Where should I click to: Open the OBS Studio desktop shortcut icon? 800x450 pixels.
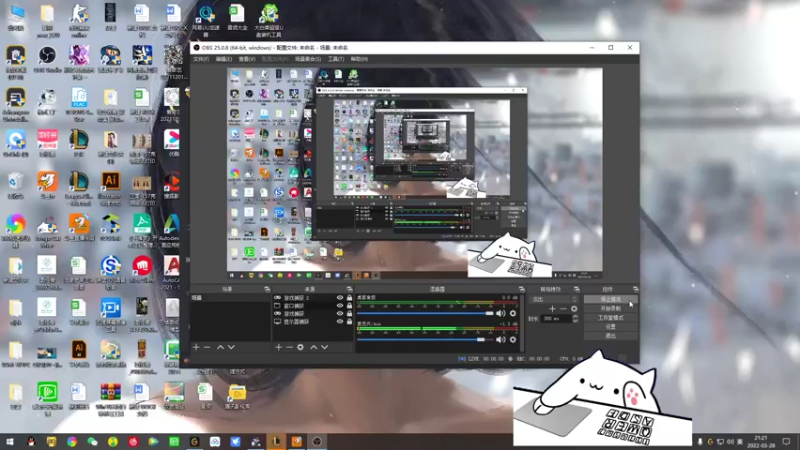[47, 59]
